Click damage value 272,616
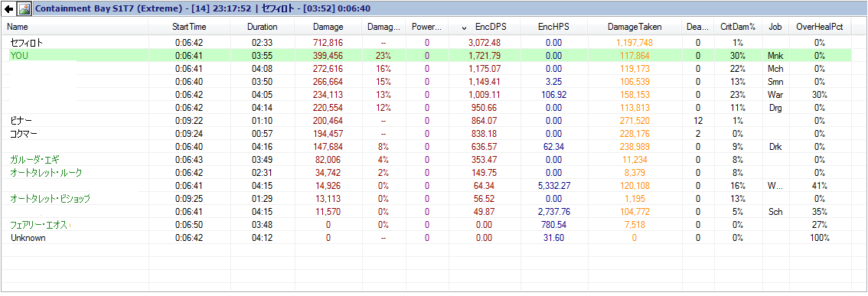 tap(328, 69)
